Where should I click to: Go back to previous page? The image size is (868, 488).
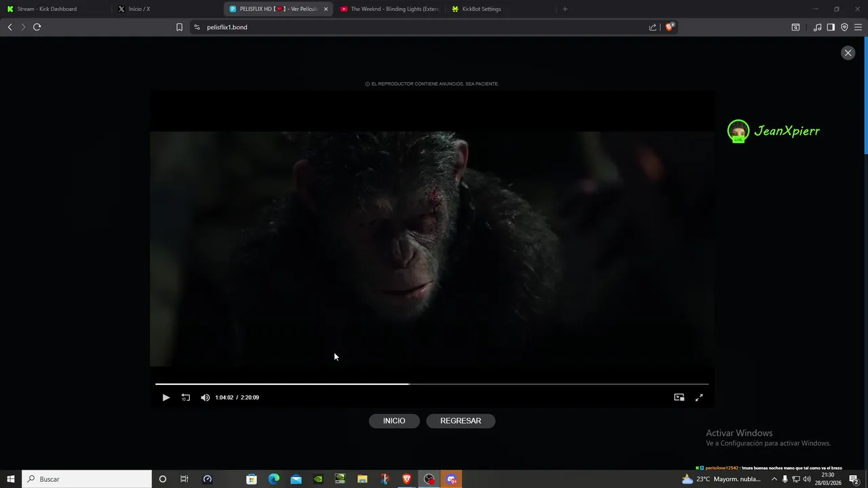pyautogui.click(x=9, y=27)
